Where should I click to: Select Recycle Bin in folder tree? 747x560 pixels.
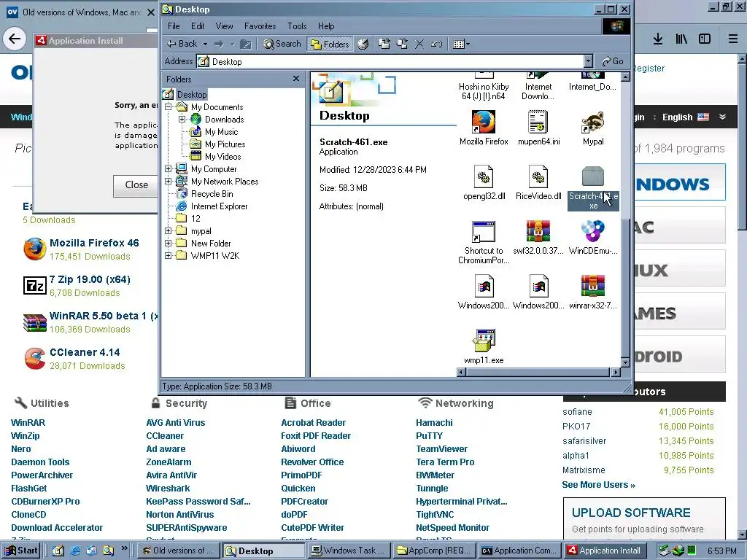[212, 194]
